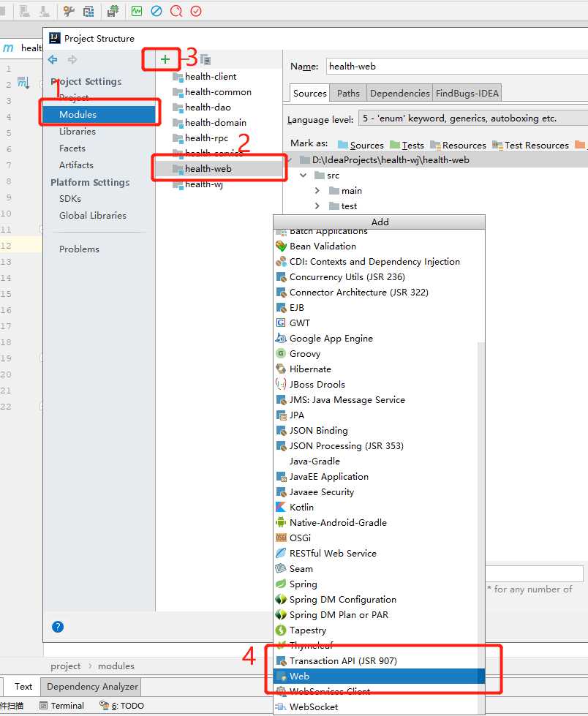This screenshot has width=588, height=716.
Task: Mark folder as Resources
Action: (x=458, y=146)
